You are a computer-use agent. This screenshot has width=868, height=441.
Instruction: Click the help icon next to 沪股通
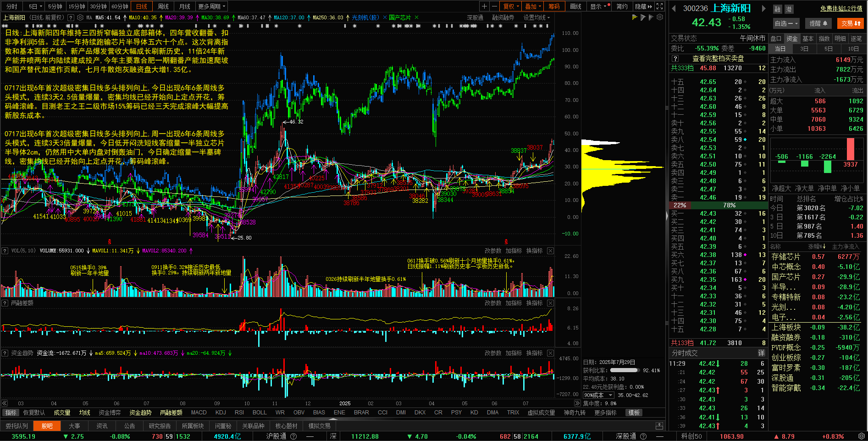[x=293, y=436]
